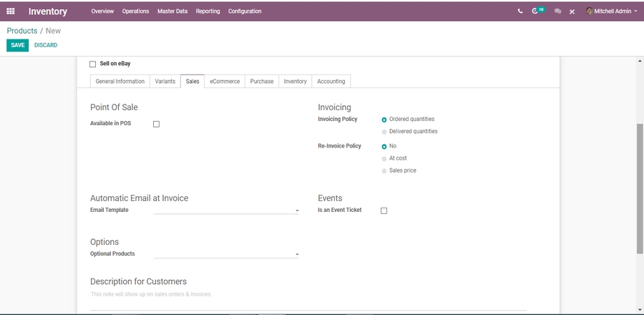644x315 pixels.
Task: Expand the Mitchell Admin user menu arrow
Action: pos(635,11)
